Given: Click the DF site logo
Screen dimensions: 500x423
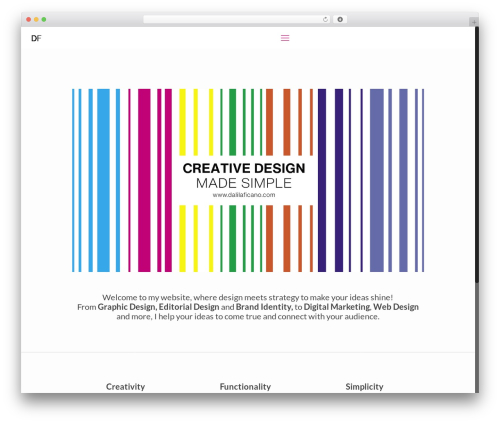Looking at the screenshot, I should point(36,38).
